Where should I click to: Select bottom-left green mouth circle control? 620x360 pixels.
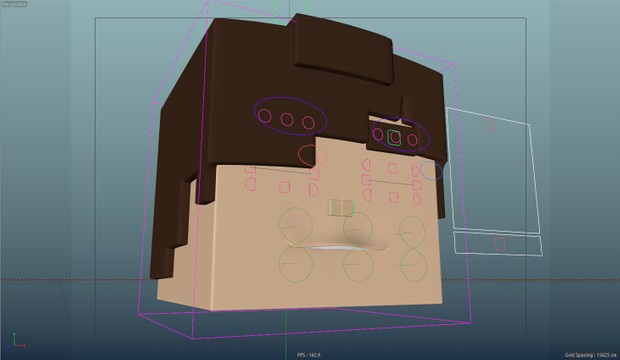(295, 263)
